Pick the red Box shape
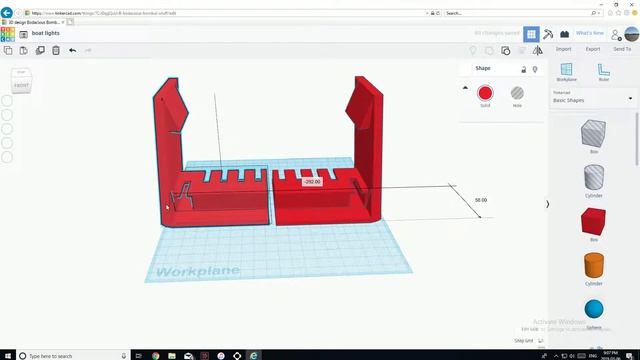Screen dimensions: 640x360 (593, 222)
